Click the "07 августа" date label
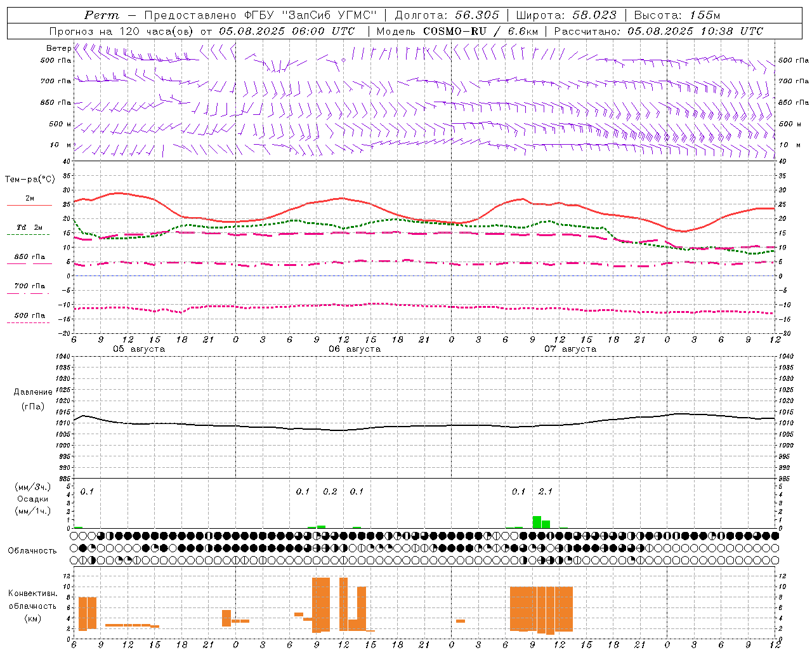 click(570, 349)
